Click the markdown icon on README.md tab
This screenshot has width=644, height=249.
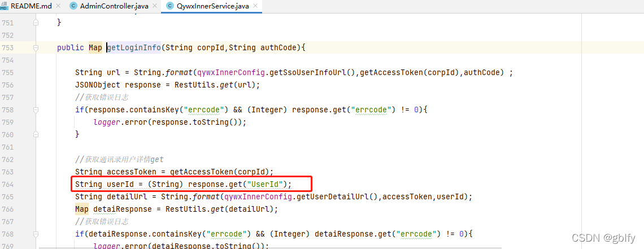(x=4, y=6)
